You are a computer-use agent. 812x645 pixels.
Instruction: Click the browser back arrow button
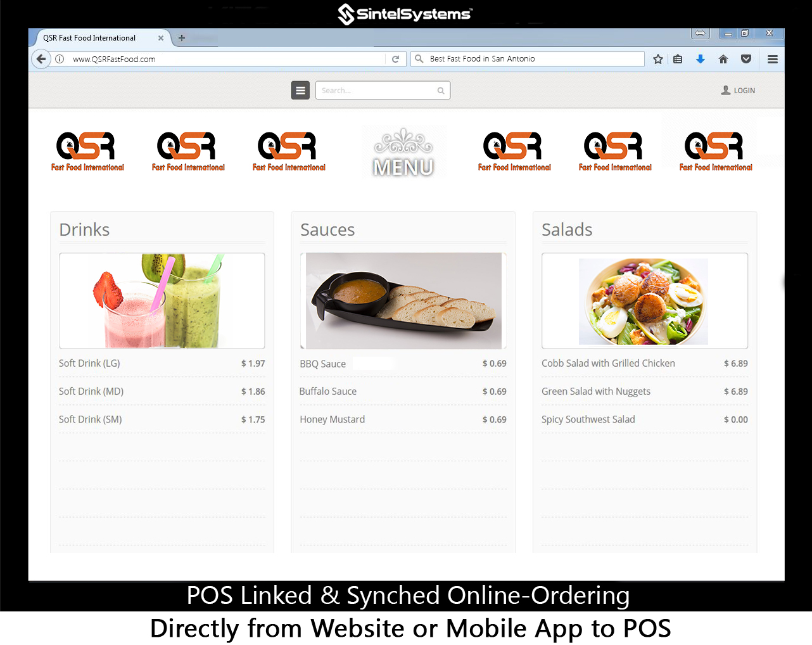pos(41,59)
